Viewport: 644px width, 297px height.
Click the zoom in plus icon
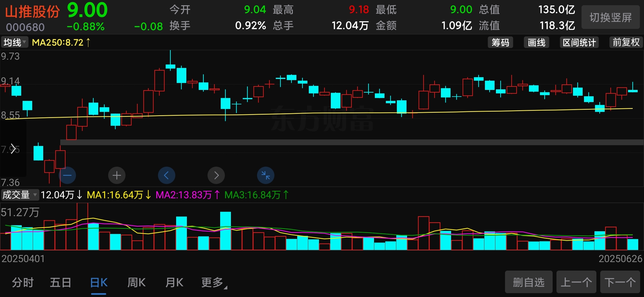pos(117,175)
